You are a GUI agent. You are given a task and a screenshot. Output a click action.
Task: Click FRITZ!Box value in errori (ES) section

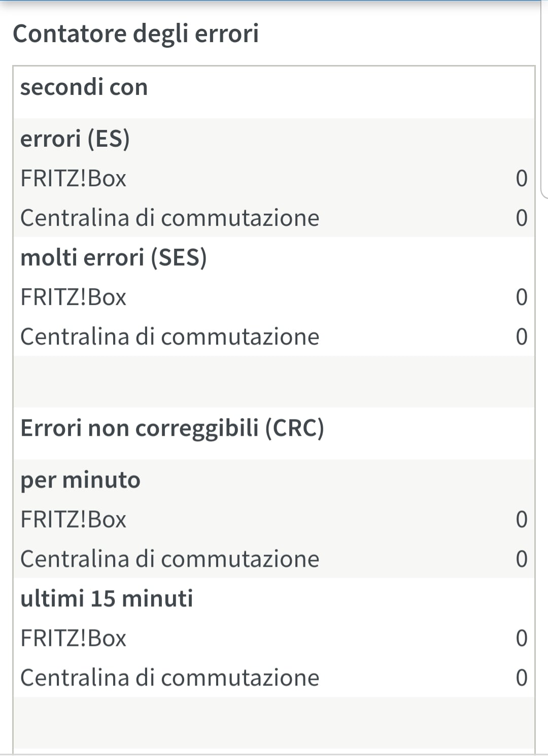(521, 178)
